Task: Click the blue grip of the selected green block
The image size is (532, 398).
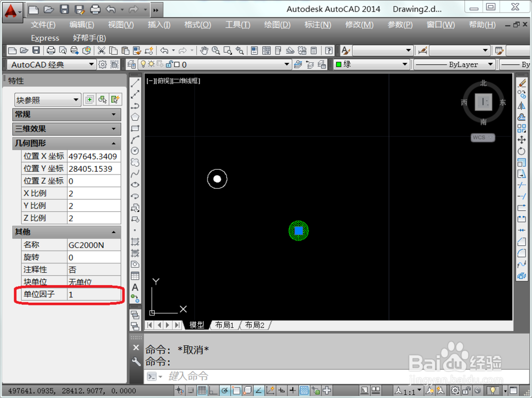Action: [x=298, y=231]
